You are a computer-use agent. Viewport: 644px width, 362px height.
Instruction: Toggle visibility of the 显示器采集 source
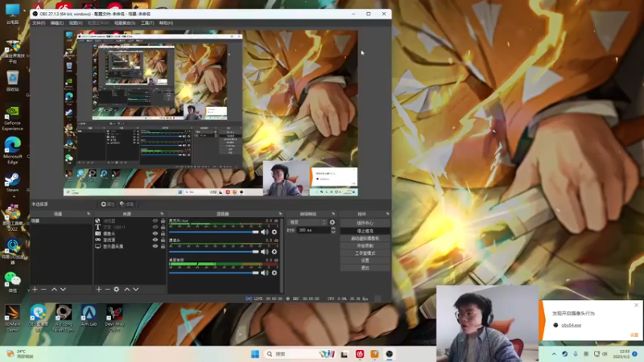coord(155,246)
